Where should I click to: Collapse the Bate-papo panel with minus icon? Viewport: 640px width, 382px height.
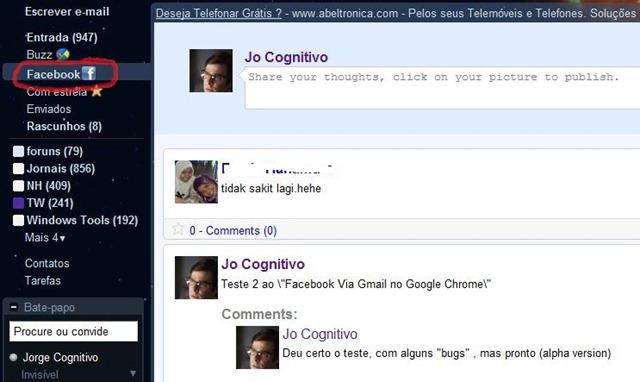[x=14, y=307]
